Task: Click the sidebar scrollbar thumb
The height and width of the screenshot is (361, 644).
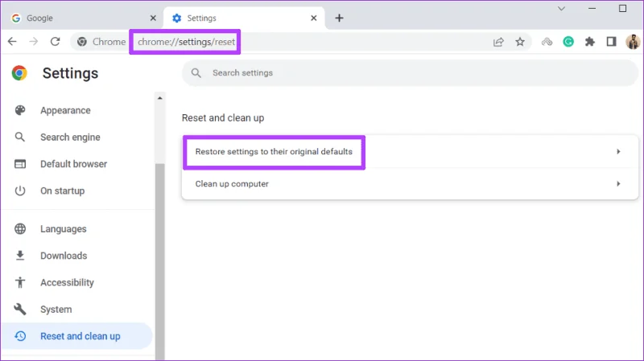Action: (159, 262)
